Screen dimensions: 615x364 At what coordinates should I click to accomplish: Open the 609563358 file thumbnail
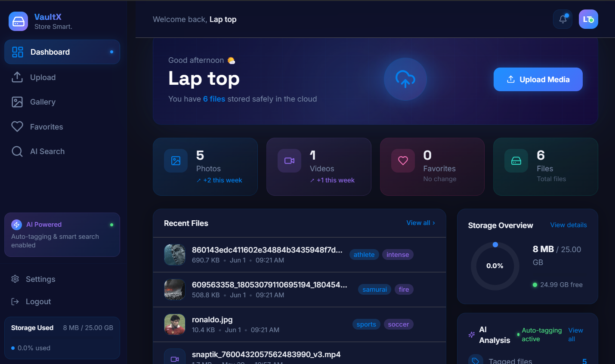[175, 290]
